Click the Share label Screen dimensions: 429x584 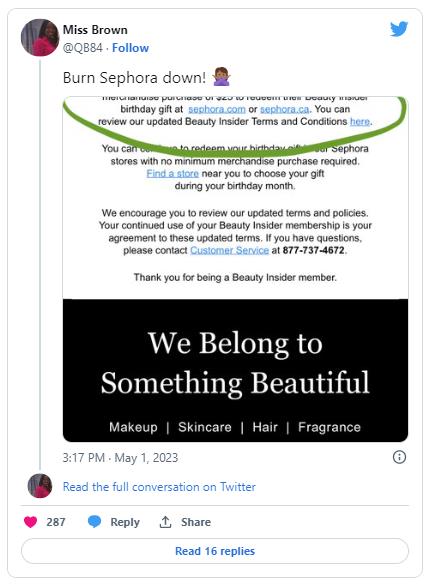196,522
